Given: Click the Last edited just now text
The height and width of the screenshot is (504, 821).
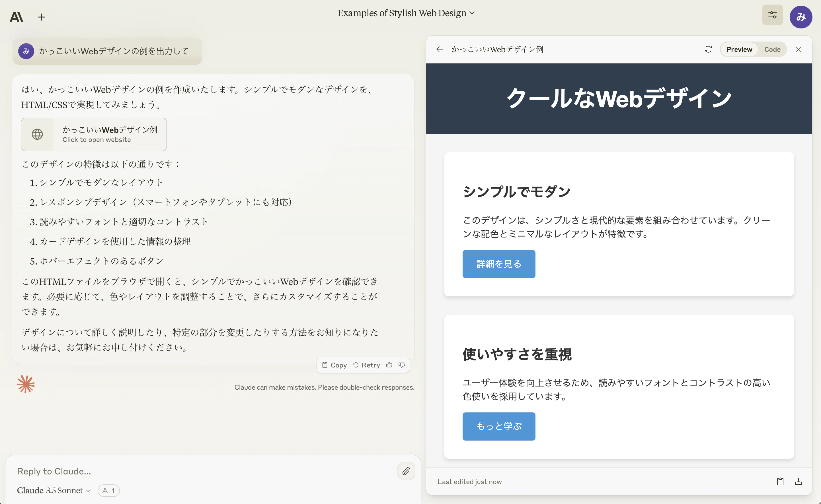Looking at the screenshot, I should point(469,481).
